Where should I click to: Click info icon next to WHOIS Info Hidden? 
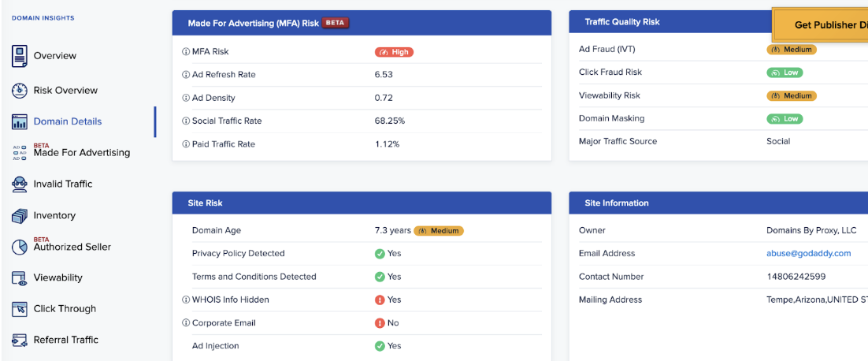186,300
